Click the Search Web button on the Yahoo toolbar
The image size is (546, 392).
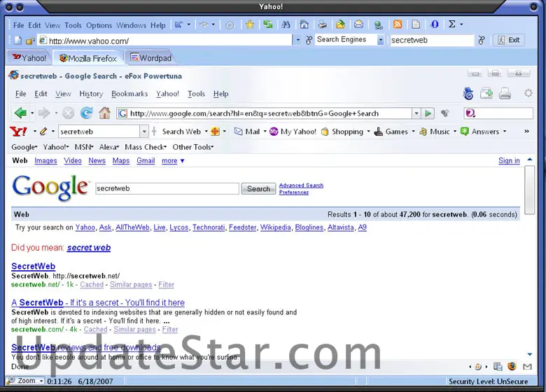coord(181,132)
